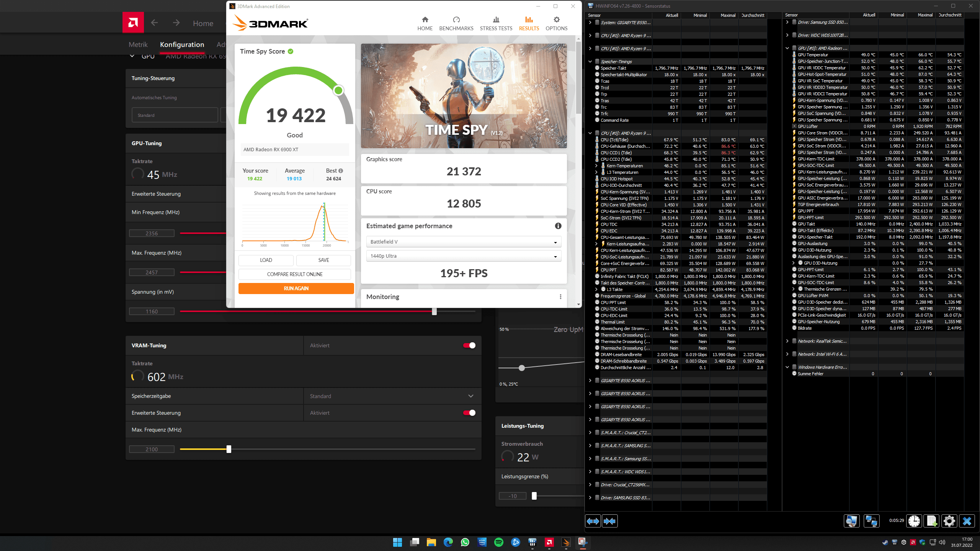980x551 pixels.
Task: Expand Kern-Temperaturen row in HWiNFO
Action: [x=596, y=166]
